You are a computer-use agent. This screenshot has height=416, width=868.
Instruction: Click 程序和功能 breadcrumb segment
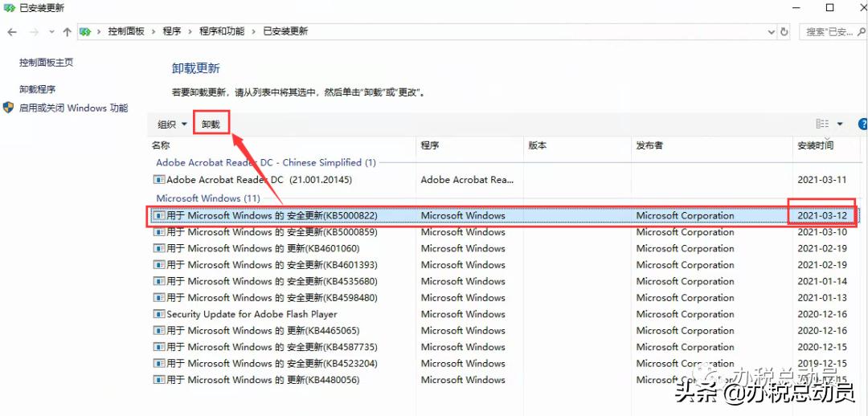[x=222, y=31]
